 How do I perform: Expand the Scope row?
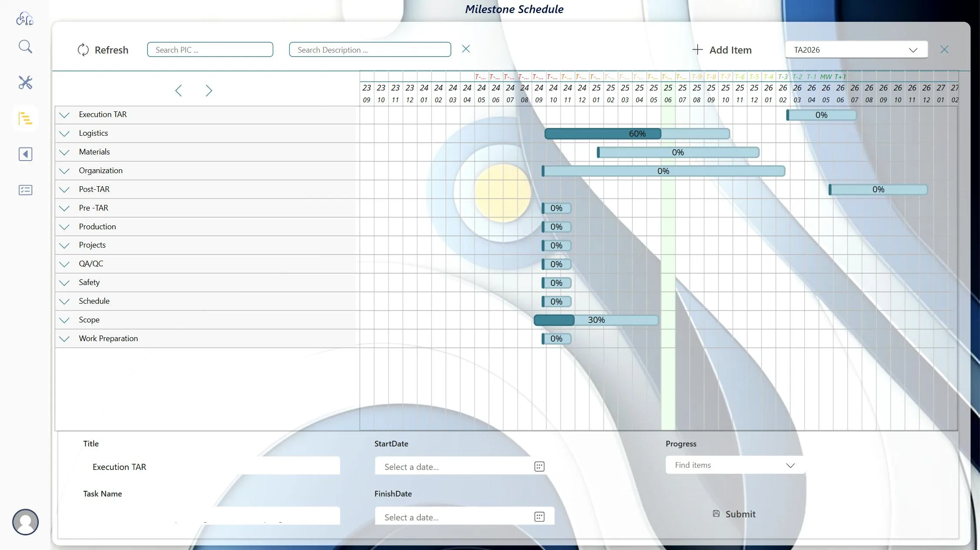tap(64, 320)
